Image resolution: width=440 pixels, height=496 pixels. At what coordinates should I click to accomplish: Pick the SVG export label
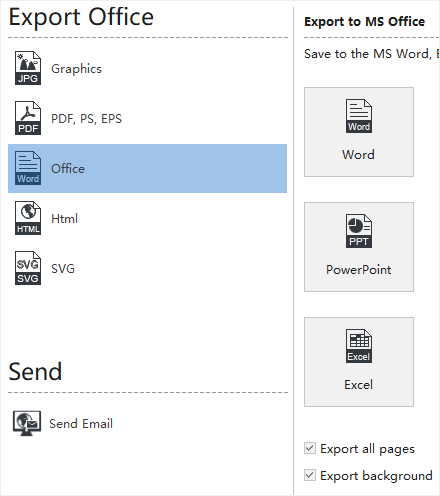[63, 269]
